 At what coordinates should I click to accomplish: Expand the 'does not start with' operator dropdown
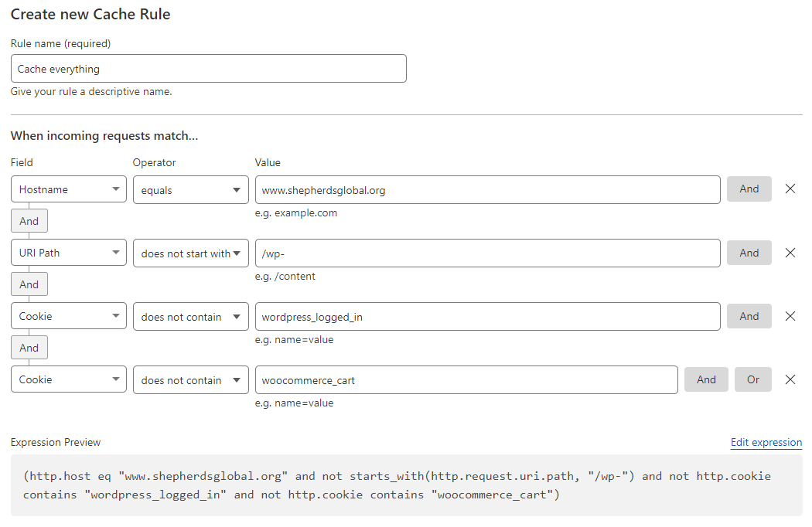[x=190, y=253]
